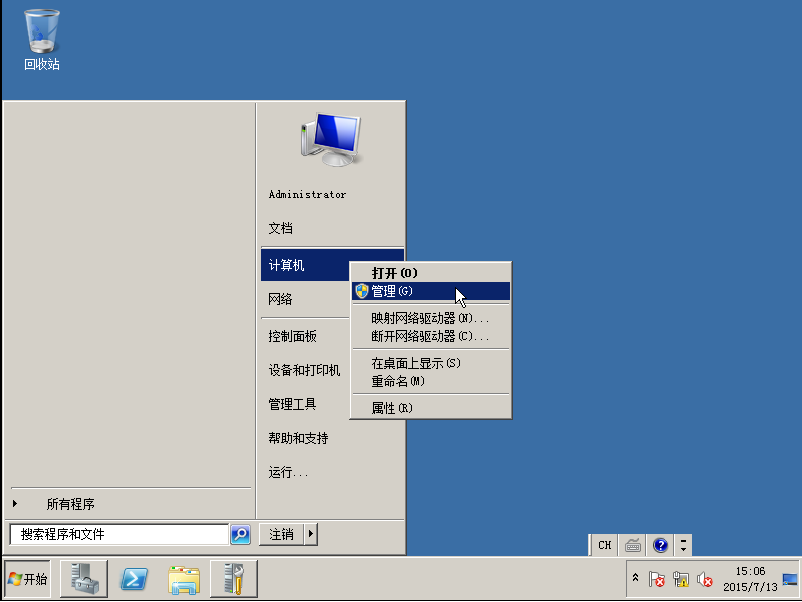Choose 打开(O) in the context menu
Screen dimensions: 802x602
(x=431, y=273)
